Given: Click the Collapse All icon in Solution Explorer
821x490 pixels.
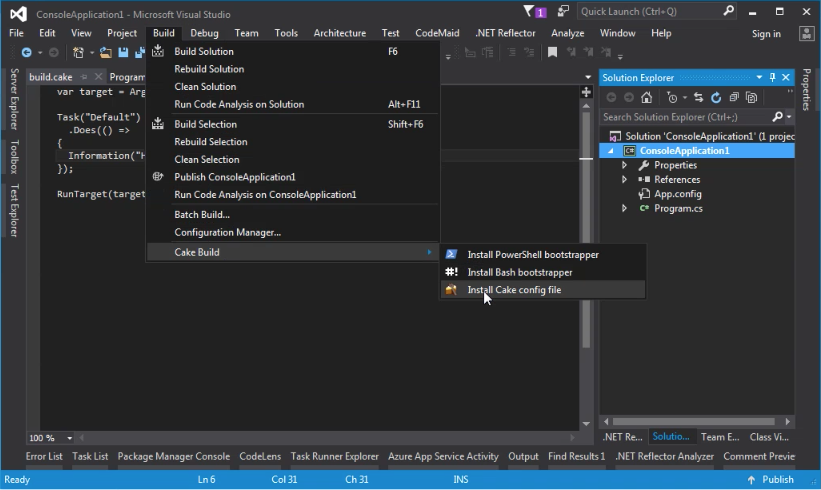Looking at the screenshot, I should pyautogui.click(x=734, y=97).
